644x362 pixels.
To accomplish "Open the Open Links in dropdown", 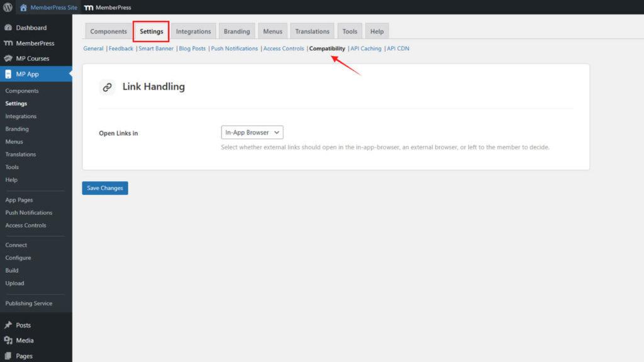I will point(252,132).
